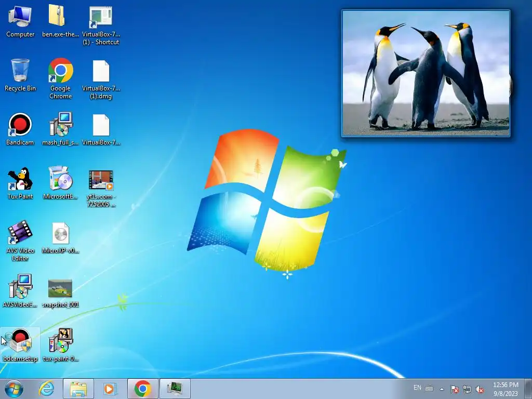Select the bdcamsetup installer icon
Viewport: 532px width, 399px height.
(x=20, y=345)
